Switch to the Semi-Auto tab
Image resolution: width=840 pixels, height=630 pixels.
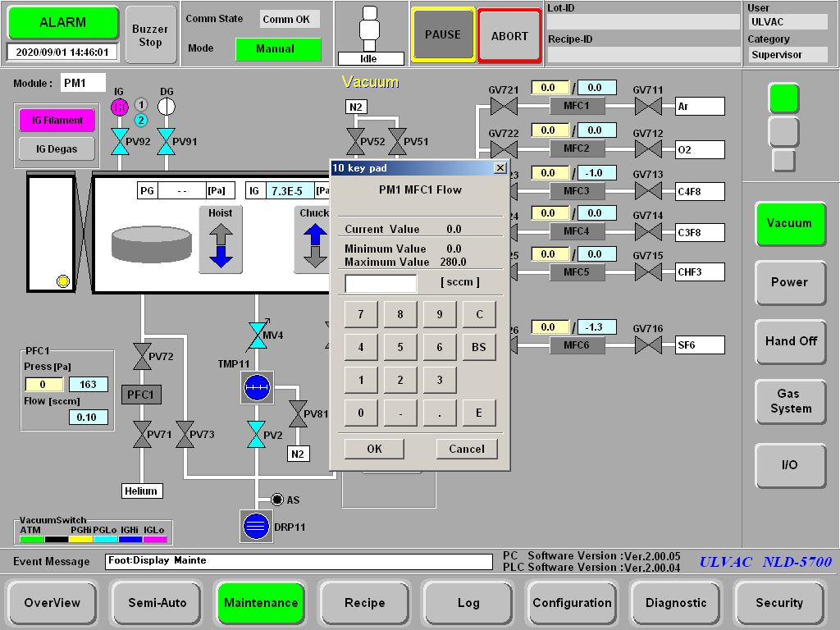click(x=157, y=603)
